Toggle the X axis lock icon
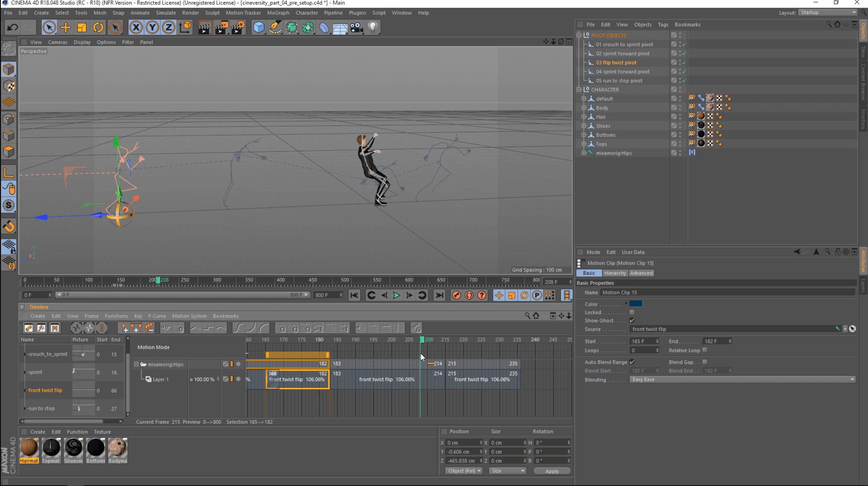 136,28
